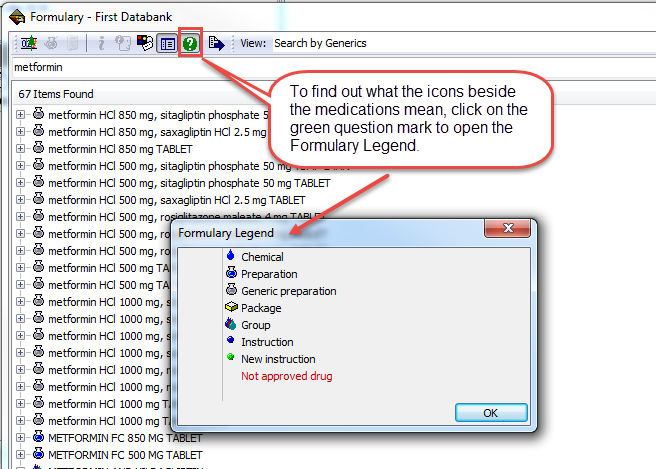Expand METFORMIN FC 500 MG TABLET node
The height and width of the screenshot is (469, 656).
click(x=21, y=454)
